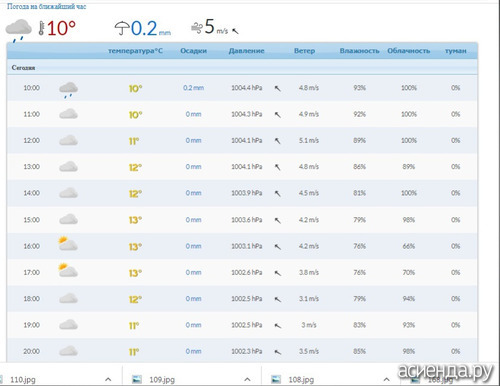This screenshot has height=386, width=500.
Task: Open the options chevron for 109.jpg download
Action: point(247,379)
